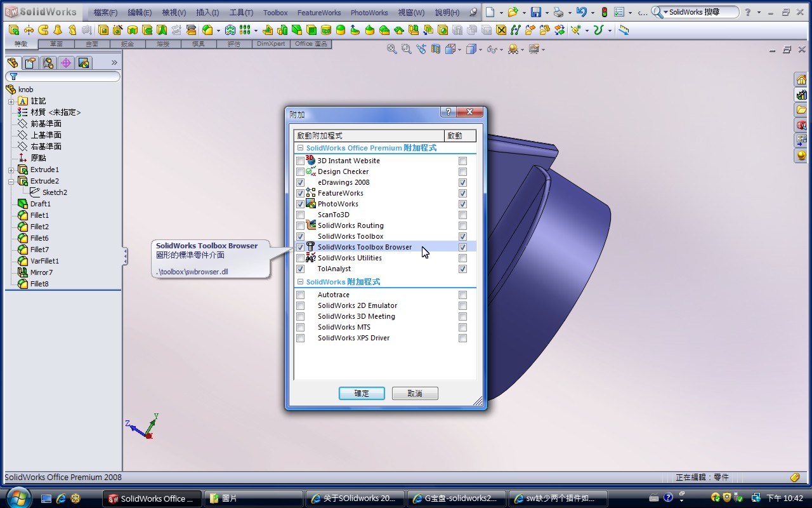Click the PhotoWorks add-in icon in list
Image resolution: width=812 pixels, height=508 pixels.
coord(310,203)
